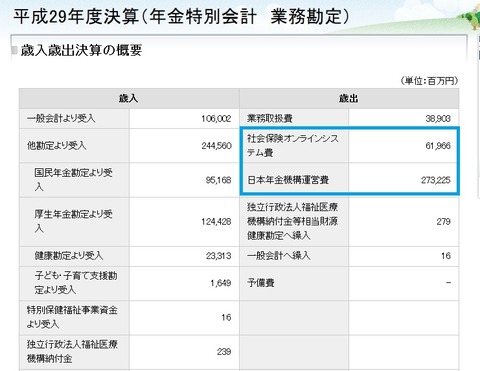Click the 歳入 column header

129,98
